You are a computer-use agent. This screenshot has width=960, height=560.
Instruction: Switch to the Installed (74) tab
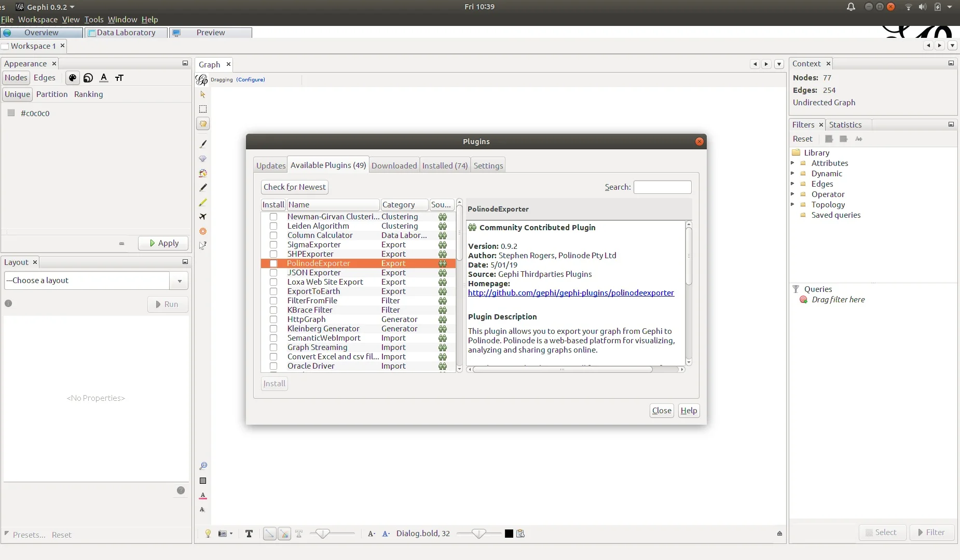(x=445, y=165)
